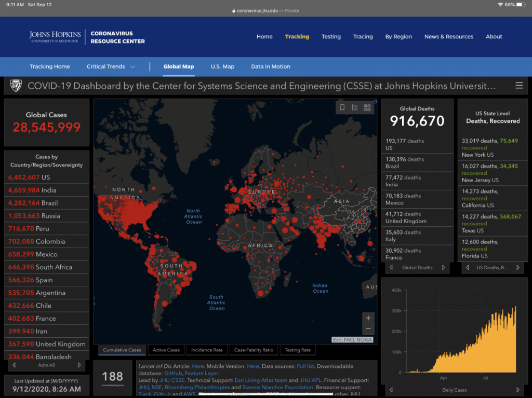Select New York US state entry
532x398 pixels.
pyautogui.click(x=493, y=147)
